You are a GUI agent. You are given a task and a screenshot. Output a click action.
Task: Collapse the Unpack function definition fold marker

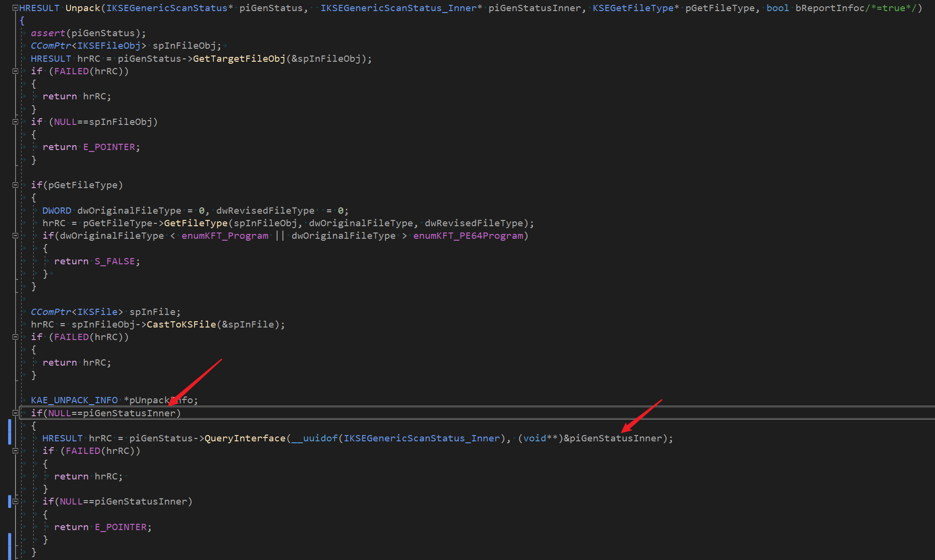pos(15,8)
